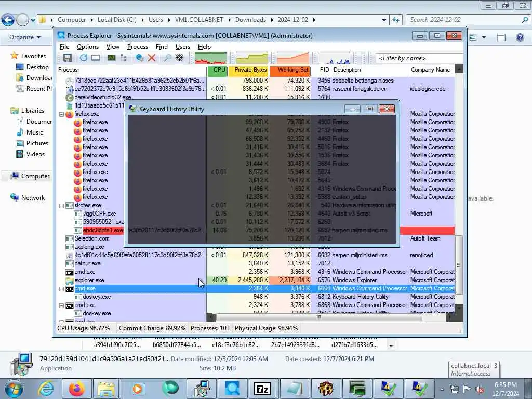Click the Save toolbar icon in Process Explorer
The width and height of the screenshot is (532, 399).
[67, 58]
